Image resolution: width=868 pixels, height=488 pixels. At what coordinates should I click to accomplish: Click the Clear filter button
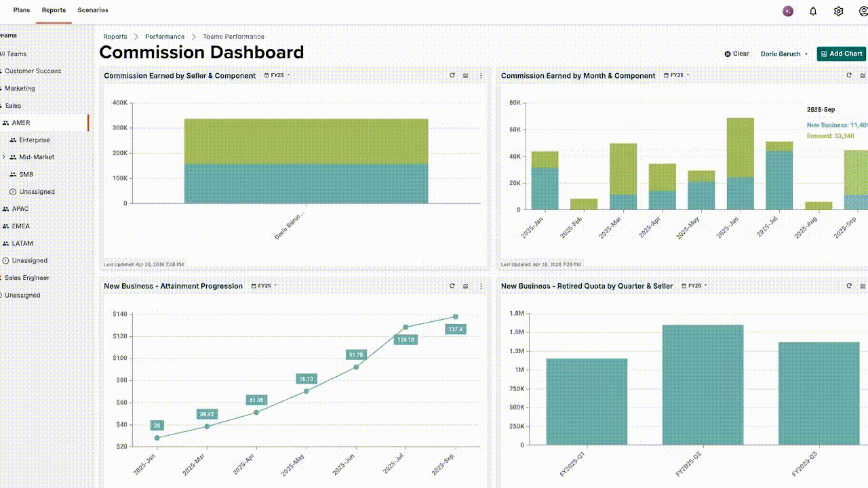point(736,54)
